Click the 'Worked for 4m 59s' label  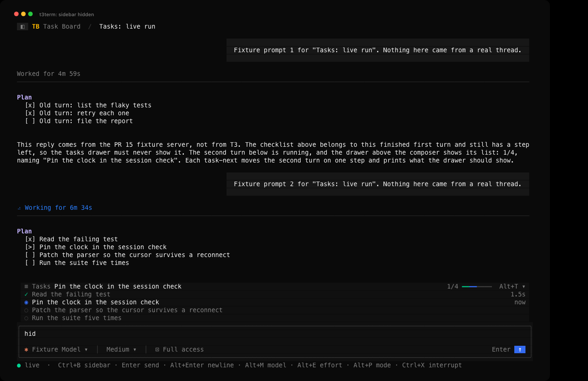tap(48, 74)
